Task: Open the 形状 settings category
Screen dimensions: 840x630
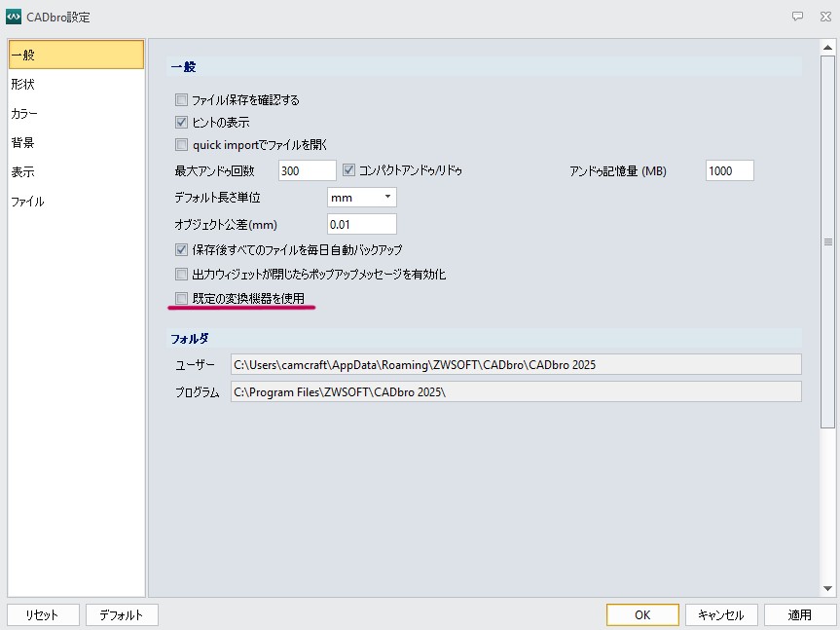Action: (76, 84)
